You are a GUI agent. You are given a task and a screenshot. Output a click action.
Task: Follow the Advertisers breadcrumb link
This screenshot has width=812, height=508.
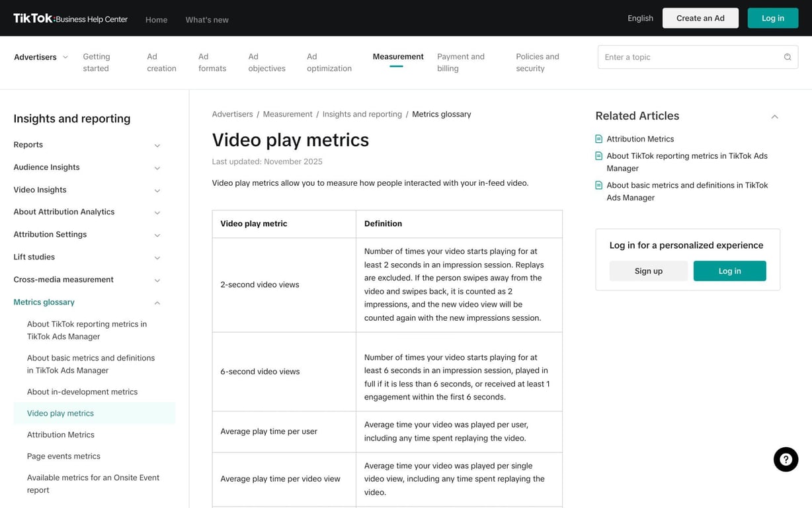point(232,114)
